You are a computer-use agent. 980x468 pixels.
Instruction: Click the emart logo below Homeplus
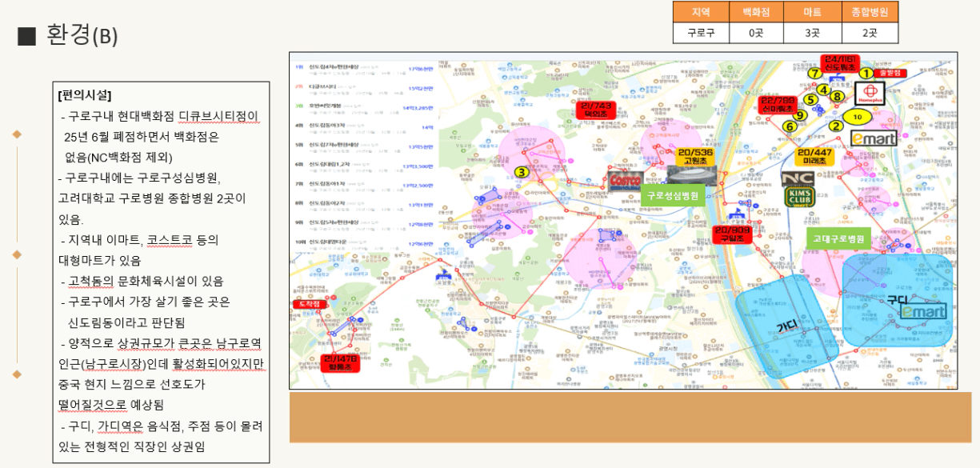tap(873, 138)
